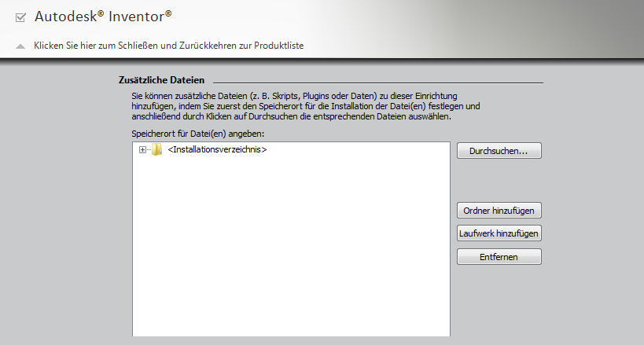Click the Speicherort für Datei(en) angeben label
644x345 pixels.
pyautogui.click(x=198, y=134)
